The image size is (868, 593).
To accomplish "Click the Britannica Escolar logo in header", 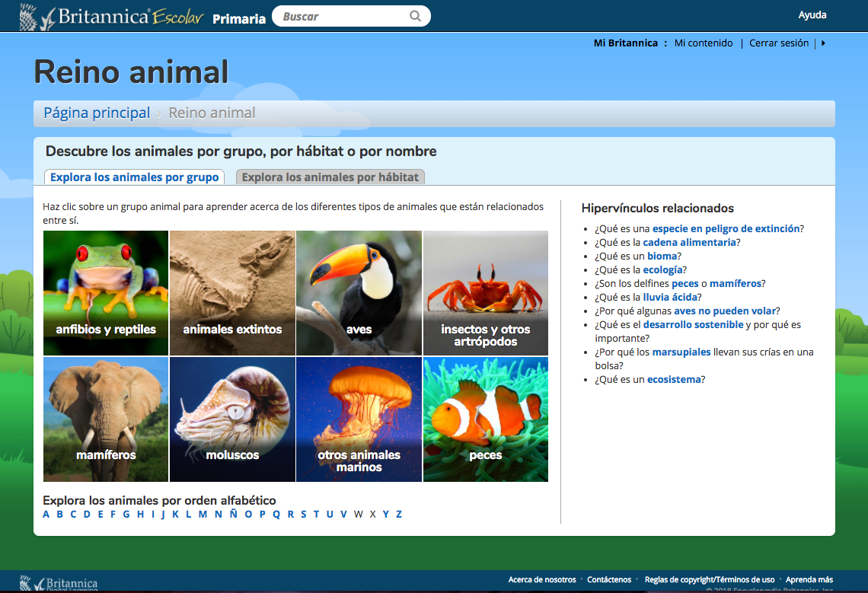I will coord(111,17).
